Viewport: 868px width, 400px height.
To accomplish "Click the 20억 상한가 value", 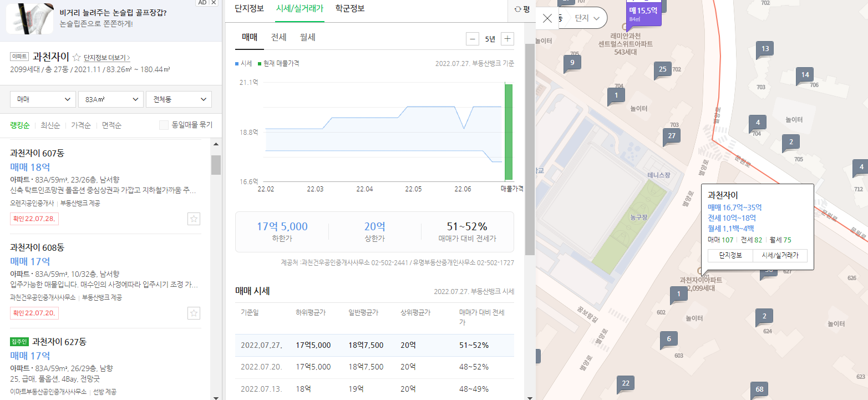I will 374,226.
